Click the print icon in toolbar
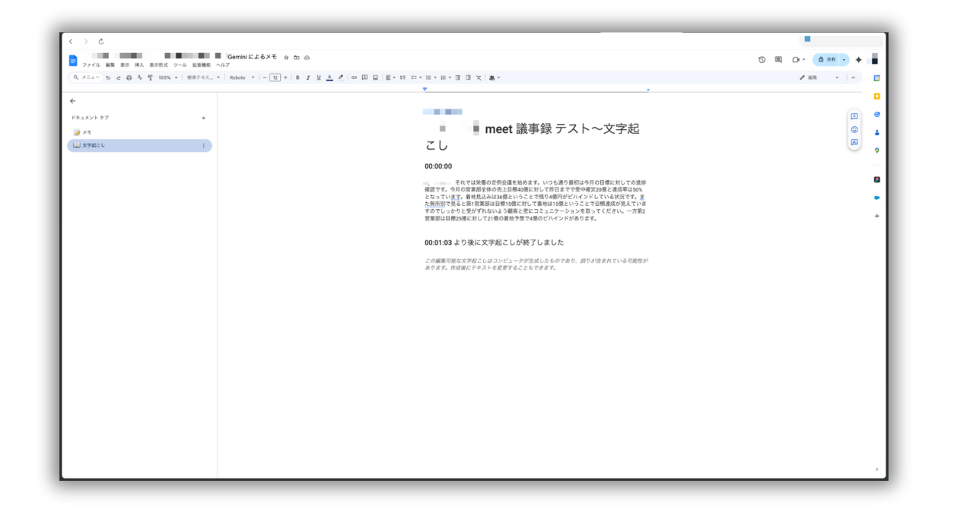Screen dimensions: 980x513 (x=129, y=77)
